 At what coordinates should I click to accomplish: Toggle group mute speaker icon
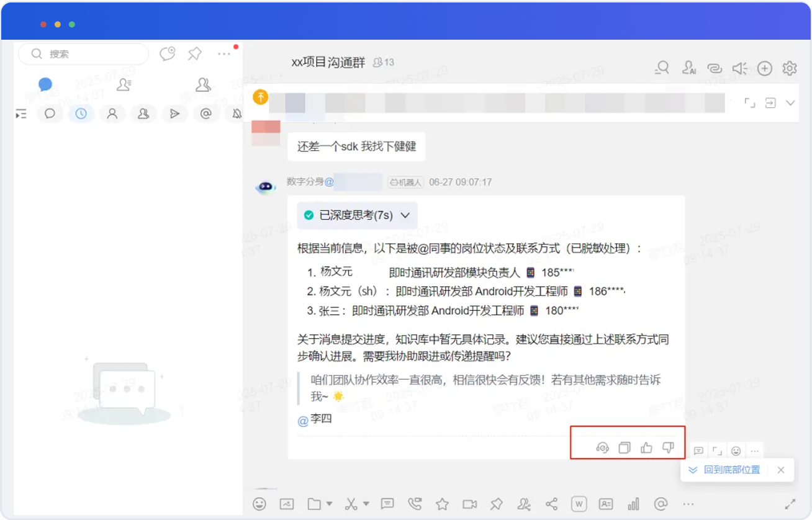(x=739, y=68)
